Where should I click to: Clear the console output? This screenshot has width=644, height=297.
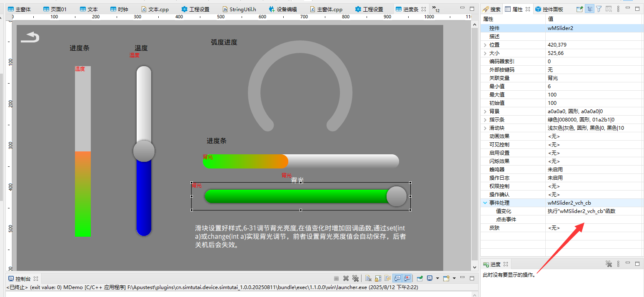coord(368,278)
